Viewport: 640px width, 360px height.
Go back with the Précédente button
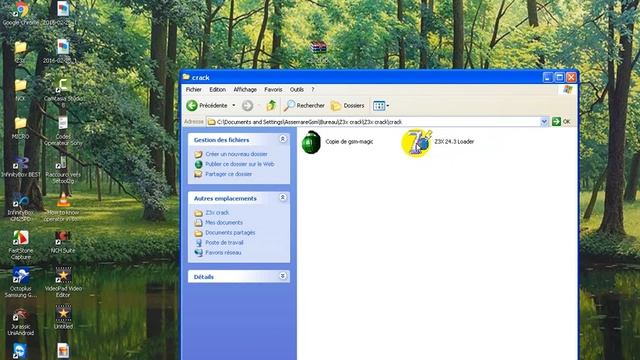click(207, 105)
